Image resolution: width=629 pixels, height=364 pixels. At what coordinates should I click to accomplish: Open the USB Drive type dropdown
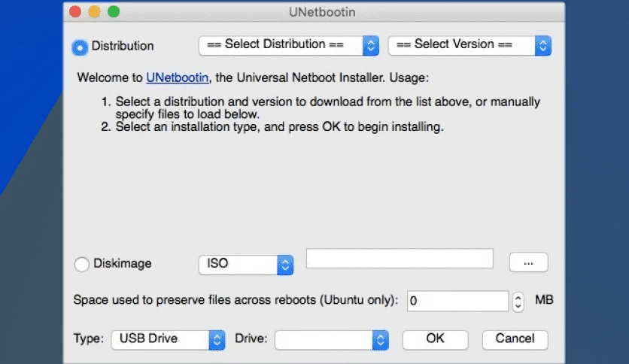(168, 340)
